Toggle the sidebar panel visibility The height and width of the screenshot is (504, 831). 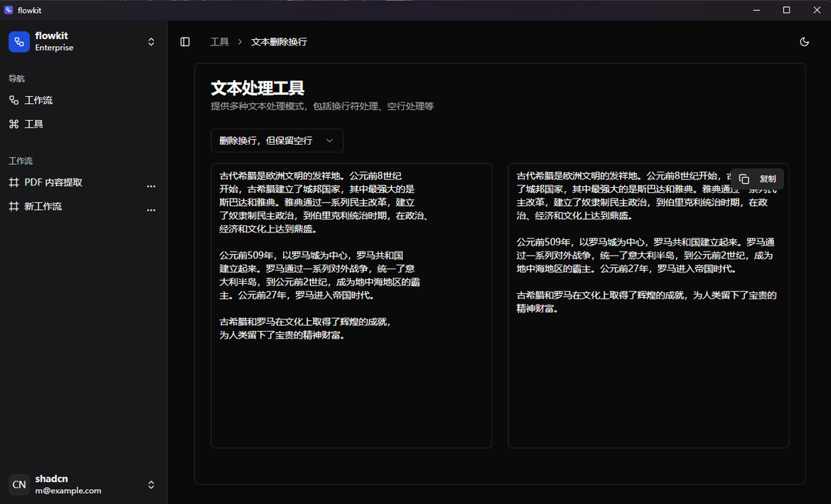click(x=185, y=41)
